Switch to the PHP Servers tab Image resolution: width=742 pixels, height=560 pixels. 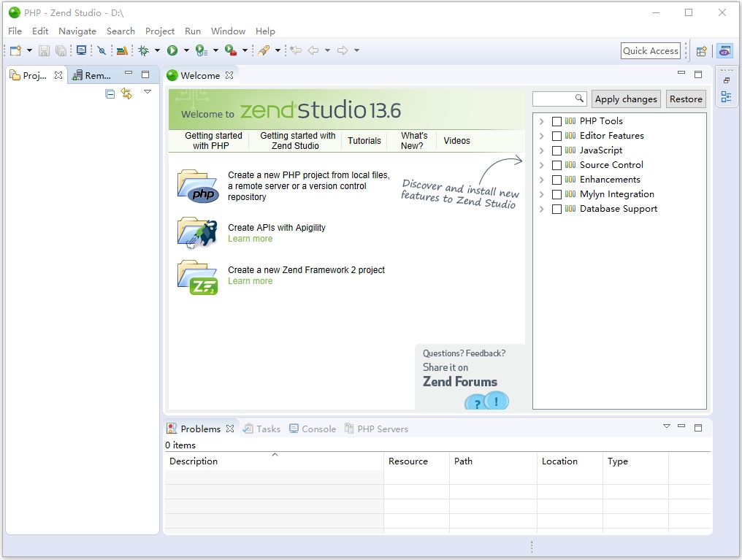pyautogui.click(x=382, y=429)
